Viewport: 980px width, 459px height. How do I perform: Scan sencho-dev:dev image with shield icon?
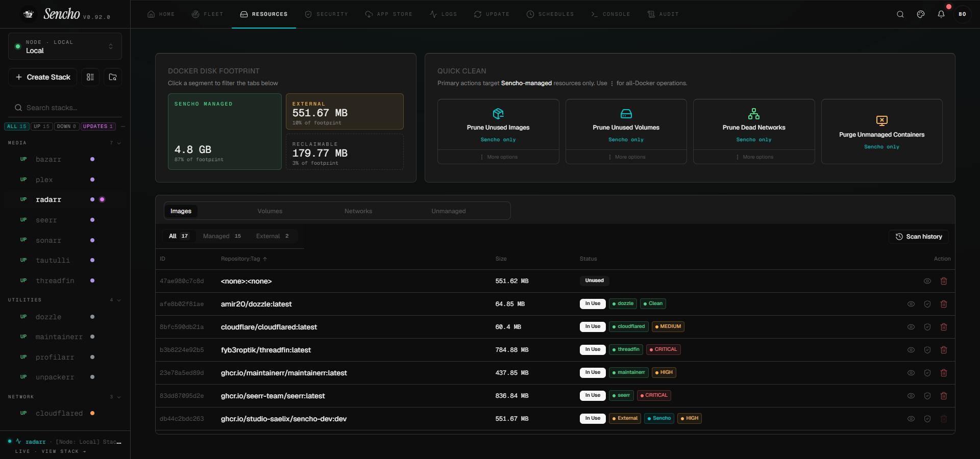tap(927, 419)
